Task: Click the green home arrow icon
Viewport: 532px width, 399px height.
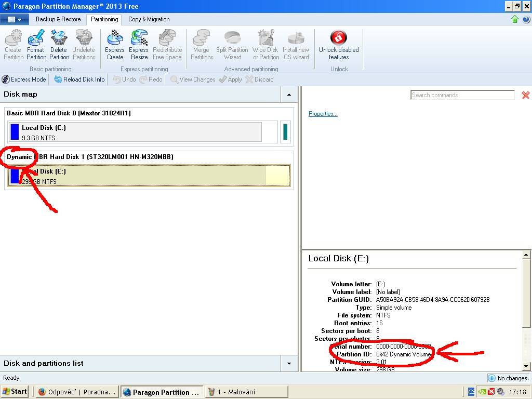Action: [x=515, y=19]
